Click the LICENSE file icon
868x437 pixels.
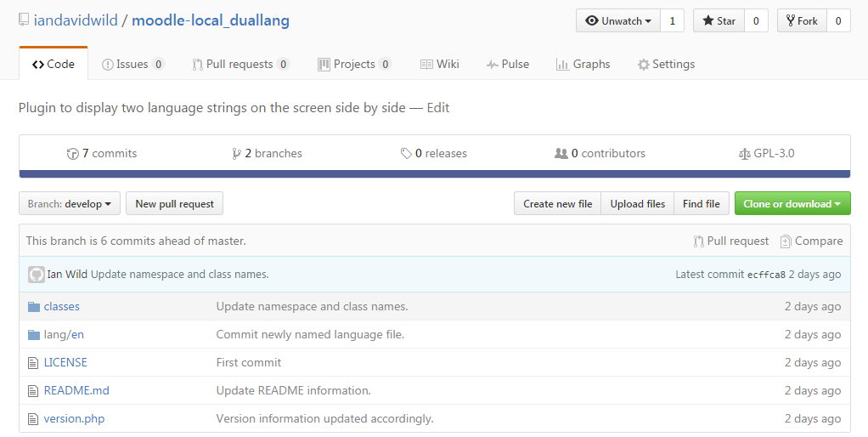(33, 363)
